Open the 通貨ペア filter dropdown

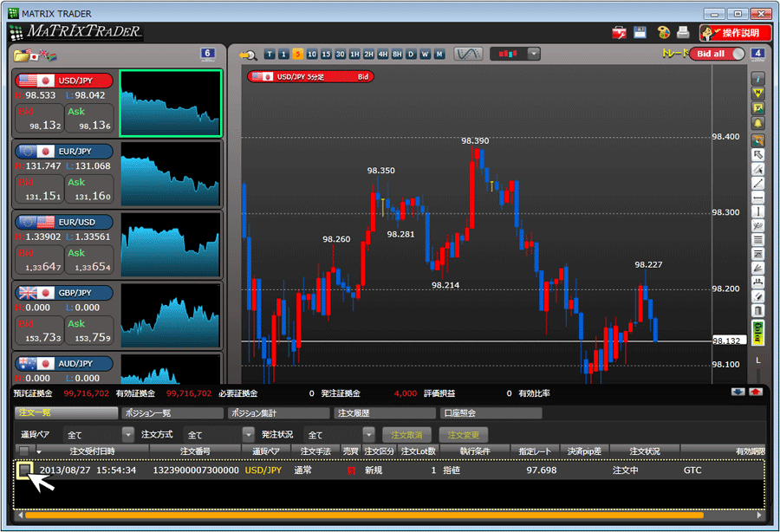[128, 435]
